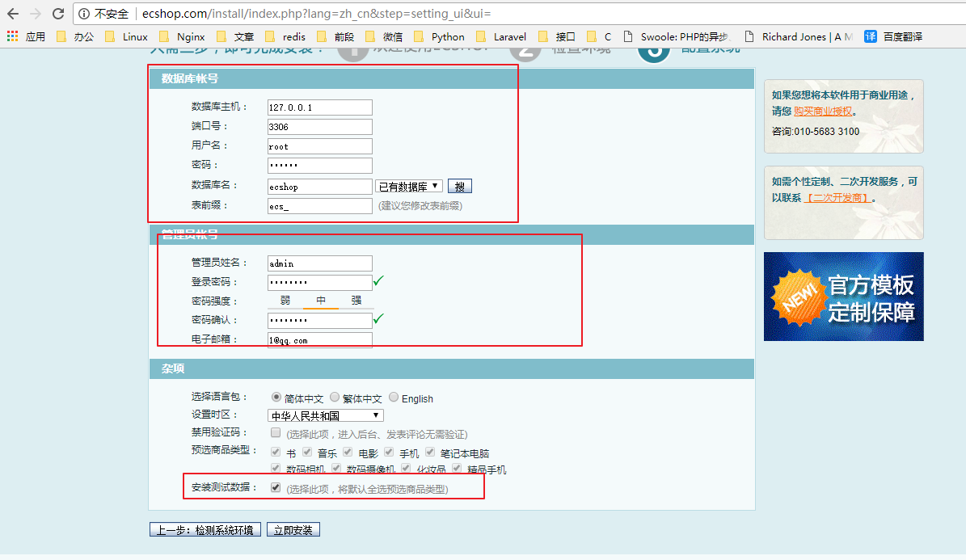Click the browser back arrow
Viewport: 966px width, 560px height.
point(13,14)
